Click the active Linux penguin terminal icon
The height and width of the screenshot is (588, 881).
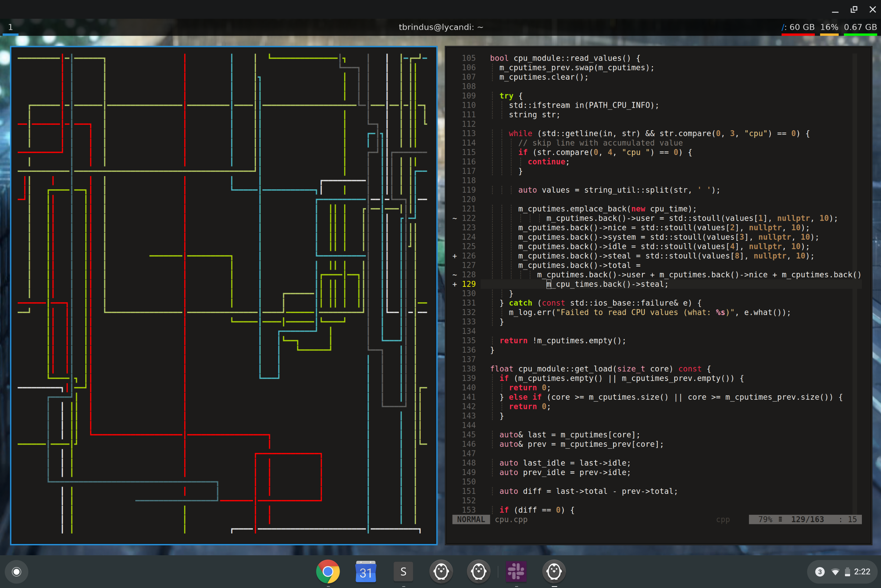point(554,571)
